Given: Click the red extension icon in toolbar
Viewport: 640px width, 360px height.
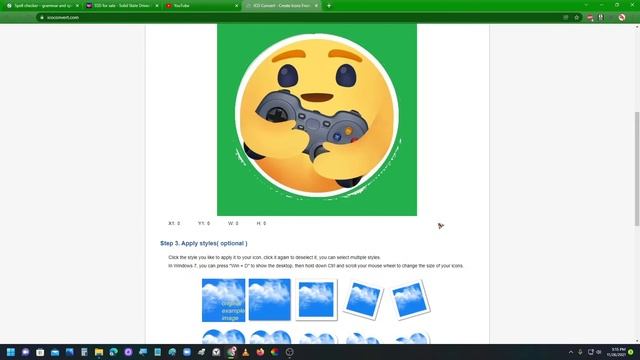Looking at the screenshot, I should pyautogui.click(x=590, y=18).
